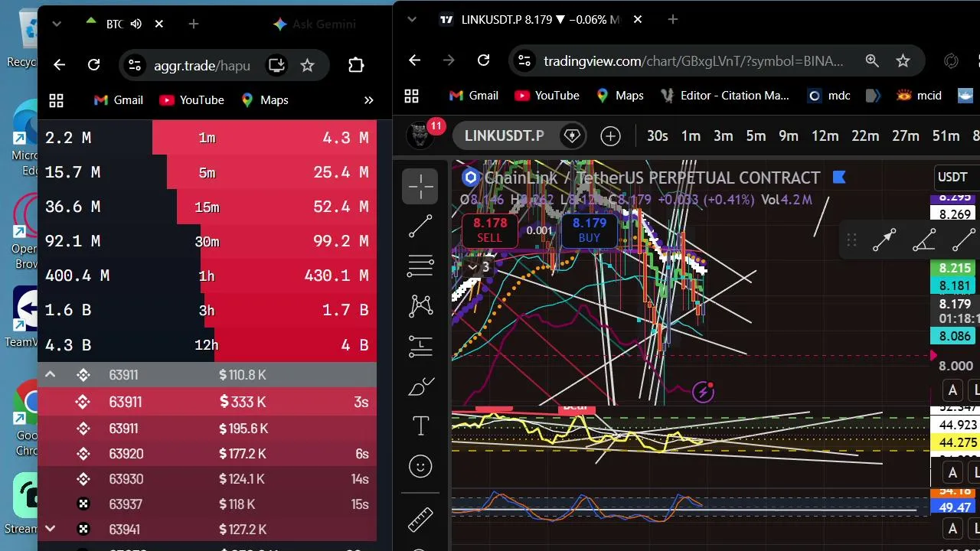Switch to the 30s timeframe
This screenshot has width=980, height=551.
click(657, 136)
